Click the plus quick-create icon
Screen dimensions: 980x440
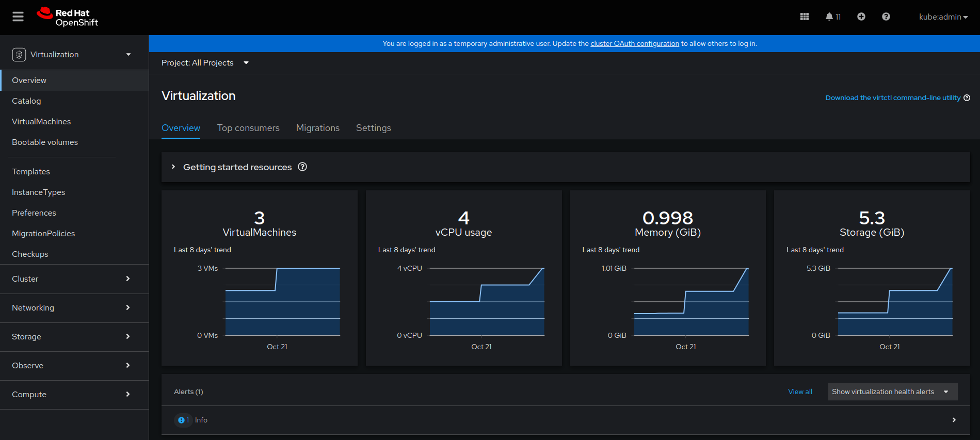tap(861, 17)
